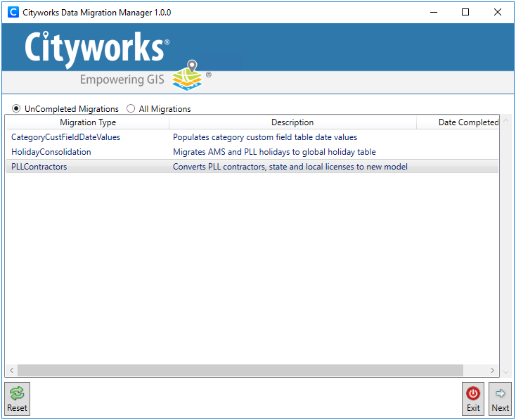Click the Reset button with green arrows
516x420 pixels.
(17, 399)
